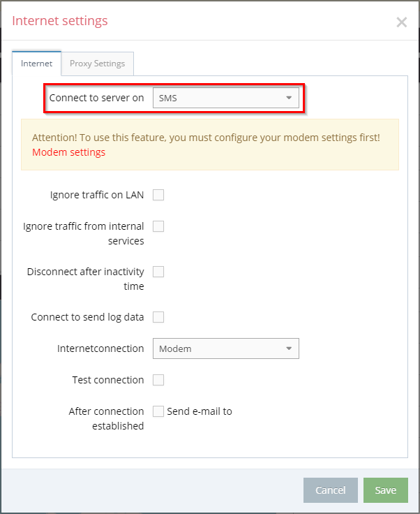Close the Internet settings dialog
This screenshot has height=514, width=420.
click(x=401, y=22)
